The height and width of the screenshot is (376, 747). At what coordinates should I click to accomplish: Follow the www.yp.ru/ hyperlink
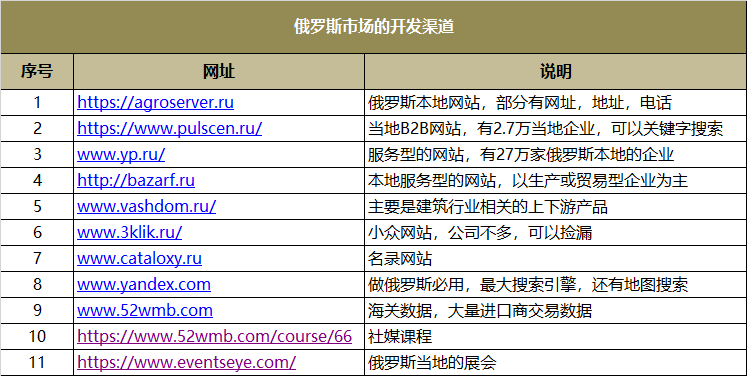(121, 154)
